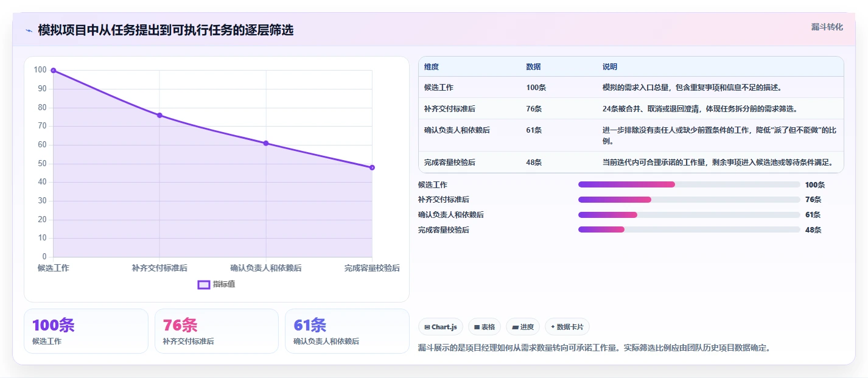Click the 76条 cell in table
The image size is (868, 378).
(x=534, y=109)
